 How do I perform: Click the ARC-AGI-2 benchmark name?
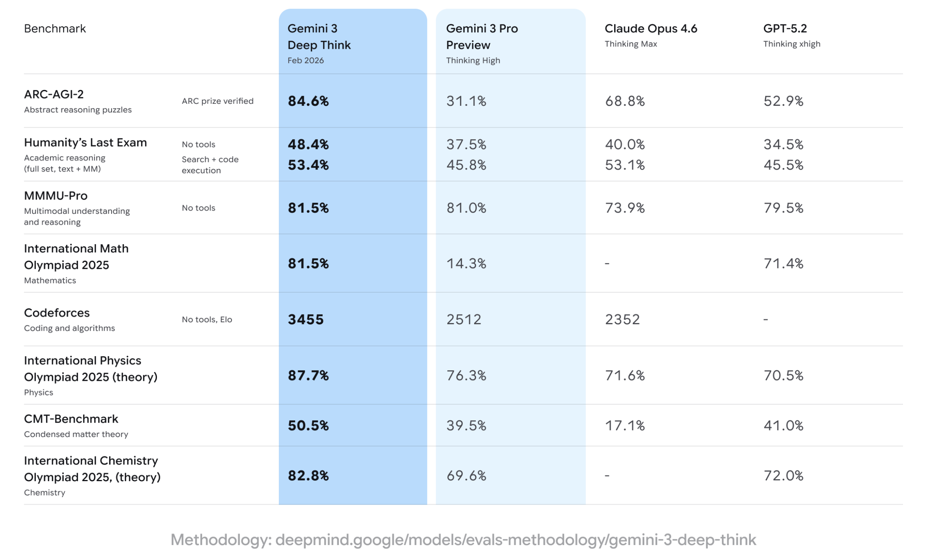pyautogui.click(x=54, y=94)
